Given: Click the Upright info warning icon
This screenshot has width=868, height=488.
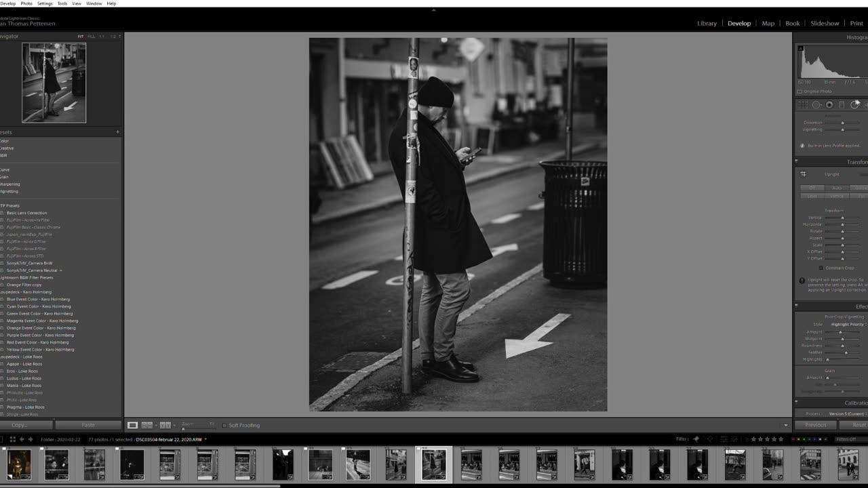Looking at the screenshot, I should coord(802,281).
